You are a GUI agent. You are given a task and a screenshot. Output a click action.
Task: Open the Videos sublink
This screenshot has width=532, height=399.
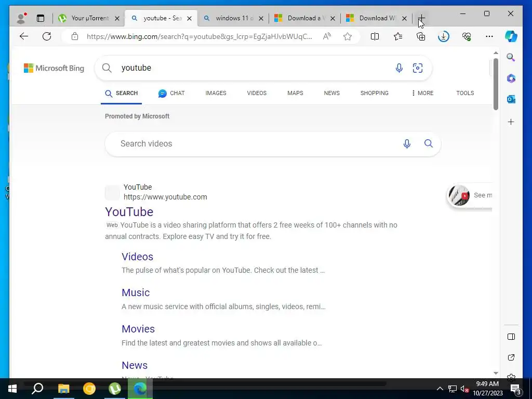coord(137,257)
